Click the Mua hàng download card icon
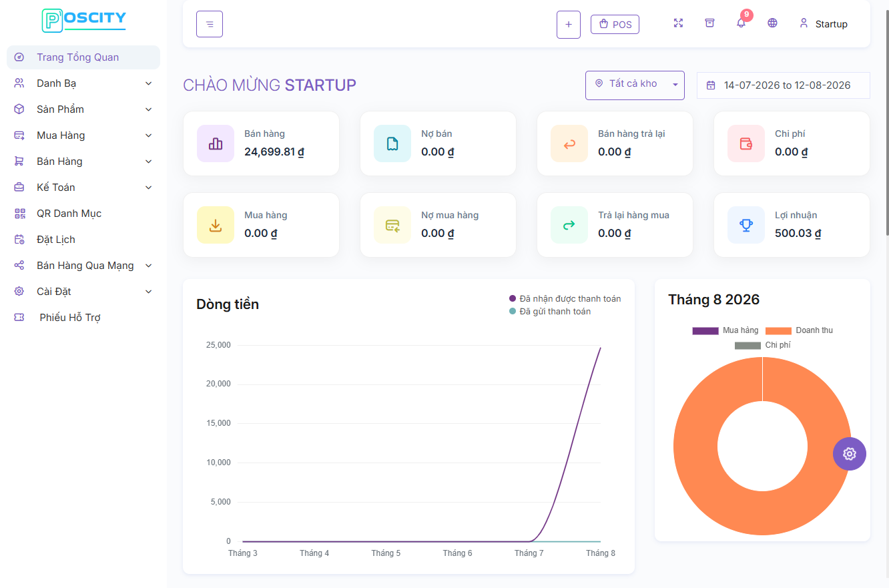 [216, 225]
